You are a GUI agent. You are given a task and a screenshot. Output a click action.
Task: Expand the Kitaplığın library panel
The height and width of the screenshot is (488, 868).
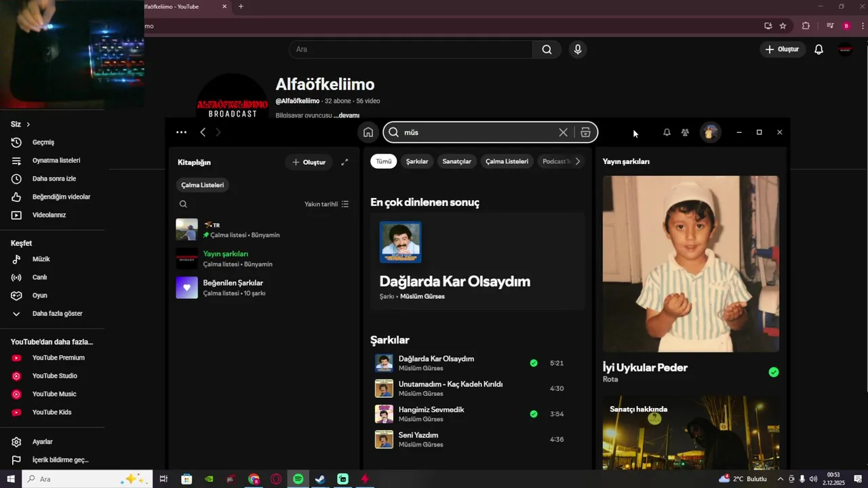pyautogui.click(x=344, y=162)
